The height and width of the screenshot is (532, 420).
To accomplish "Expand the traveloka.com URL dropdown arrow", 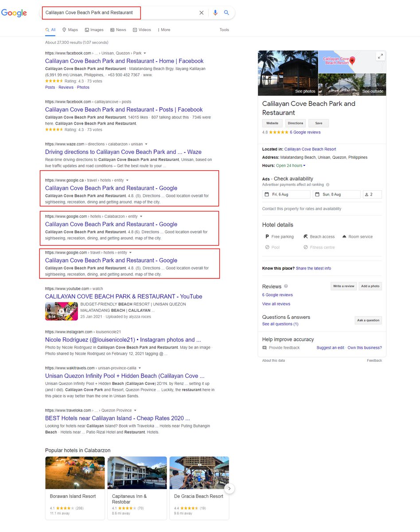I will [x=135, y=411].
